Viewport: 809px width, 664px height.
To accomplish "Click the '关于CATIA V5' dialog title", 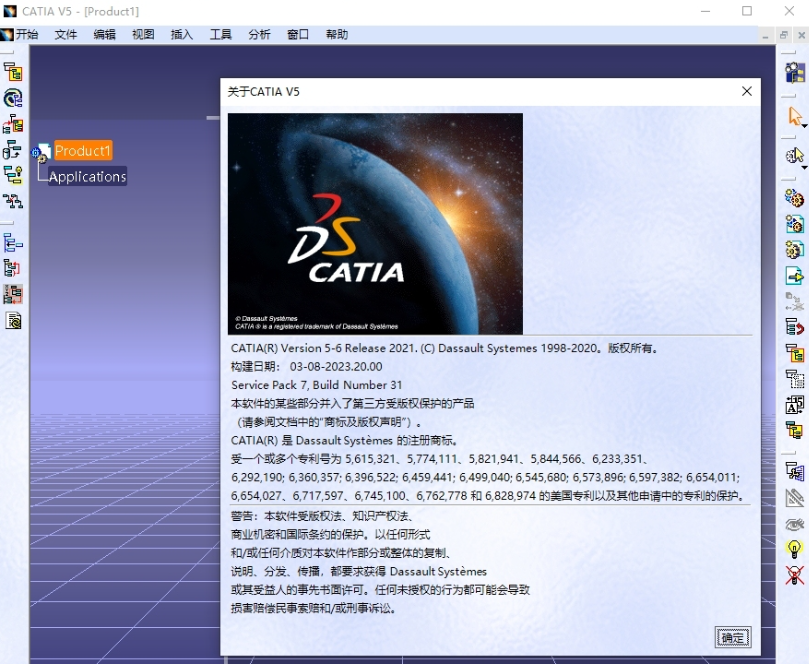I will click(263, 92).
